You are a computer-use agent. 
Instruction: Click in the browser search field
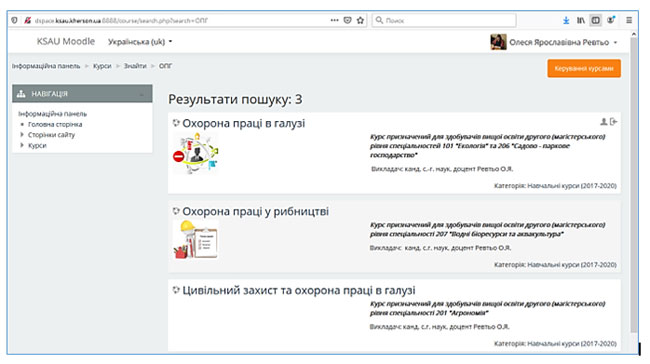point(444,20)
